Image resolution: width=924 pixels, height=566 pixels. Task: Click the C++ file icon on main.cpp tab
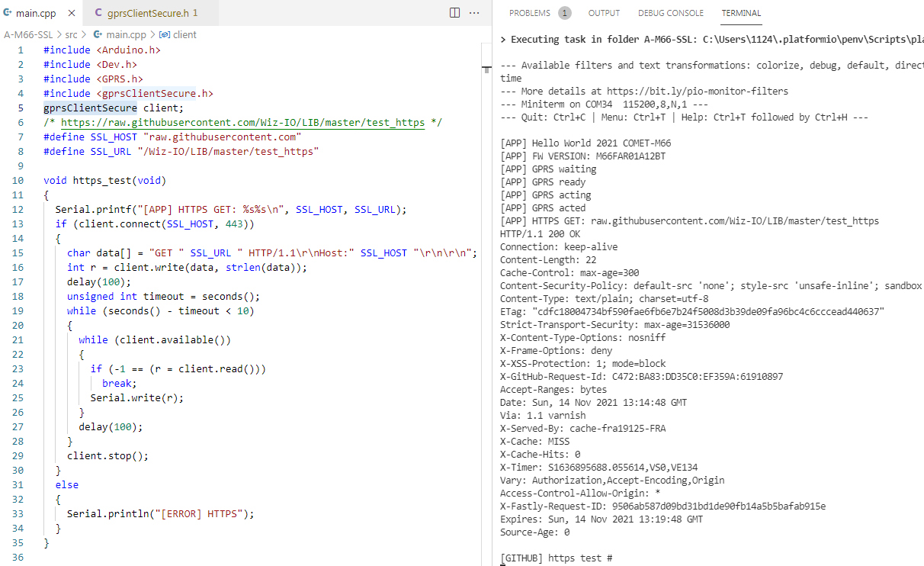coord(9,13)
